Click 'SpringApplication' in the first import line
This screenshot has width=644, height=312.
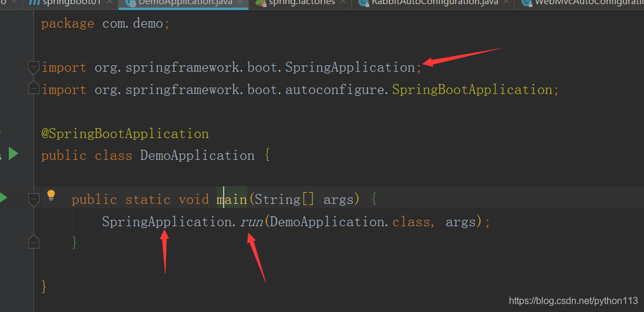click(350, 68)
